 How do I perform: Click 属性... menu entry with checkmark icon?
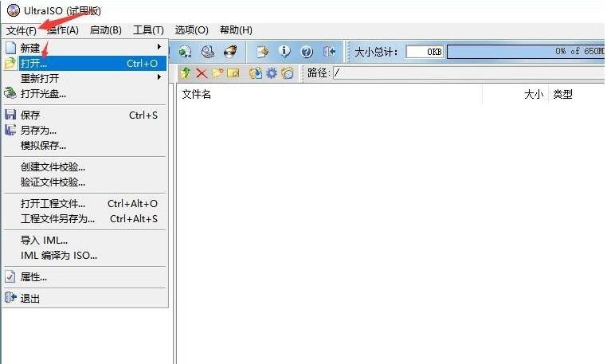click(x=33, y=277)
